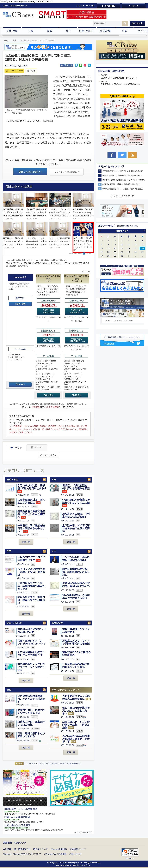
Task: Open AYA (34) sponsored thumbnail ad
Action: click(x=83, y=229)
